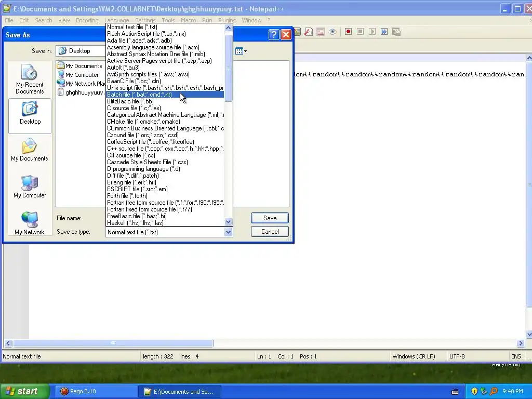Select My Computer in the places bar

tap(30, 187)
